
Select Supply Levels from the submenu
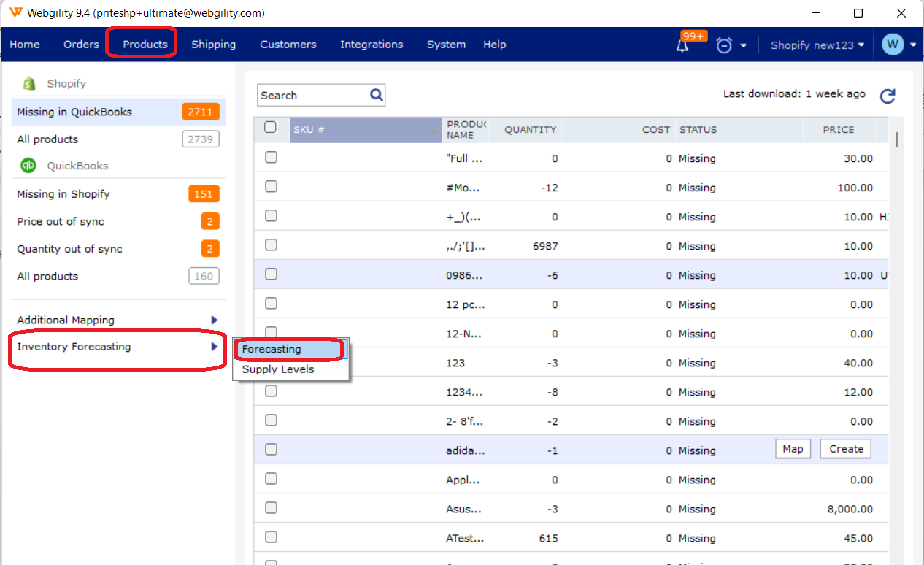(290, 369)
